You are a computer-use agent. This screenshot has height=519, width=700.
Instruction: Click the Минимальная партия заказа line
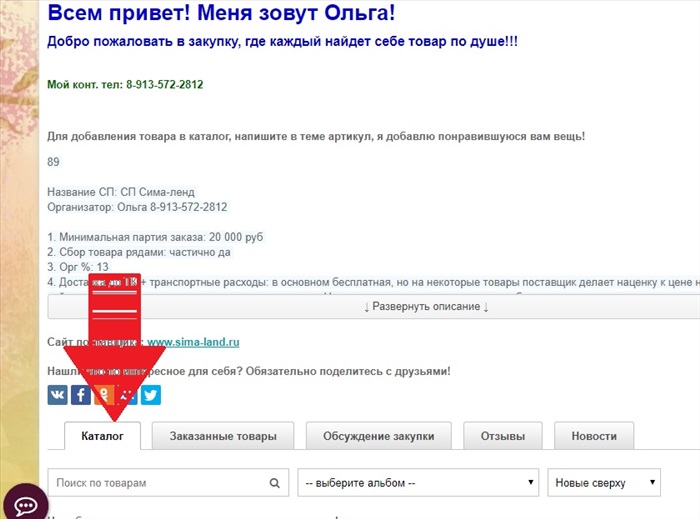point(155,237)
